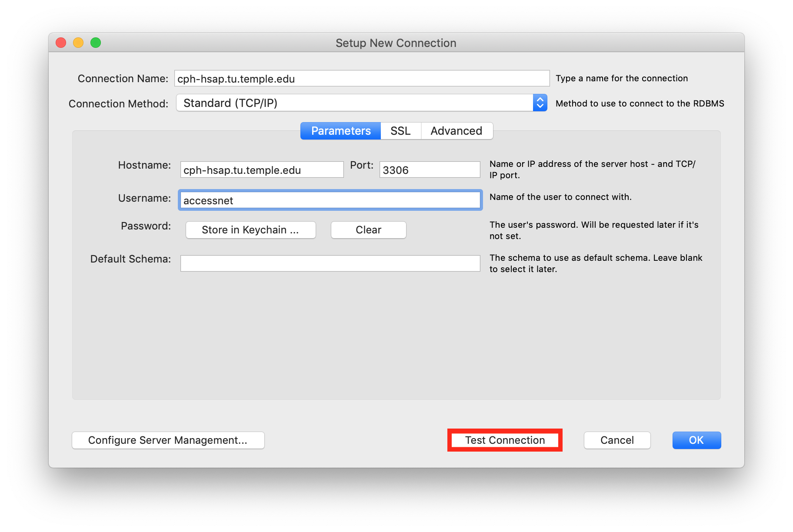
Task: Focus the Username field containing accessnet
Action: [x=330, y=200]
